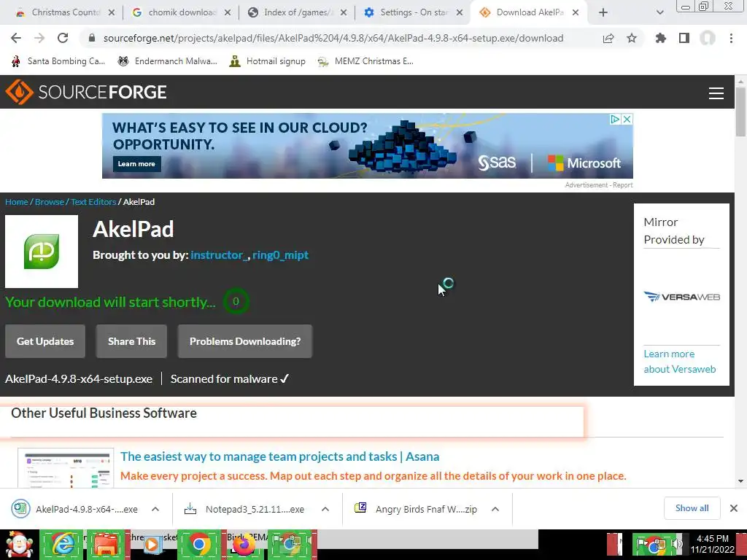
Task: Open the Asana project management link
Action: (279, 456)
